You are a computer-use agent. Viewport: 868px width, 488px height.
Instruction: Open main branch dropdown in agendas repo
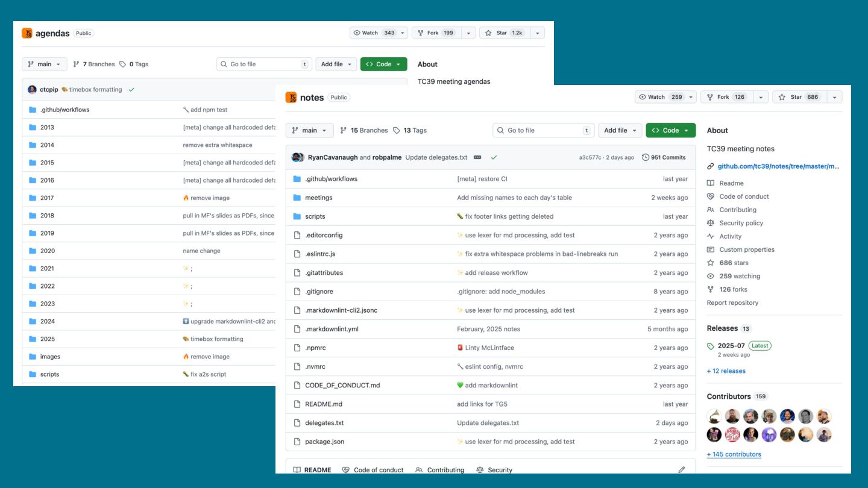[45, 64]
